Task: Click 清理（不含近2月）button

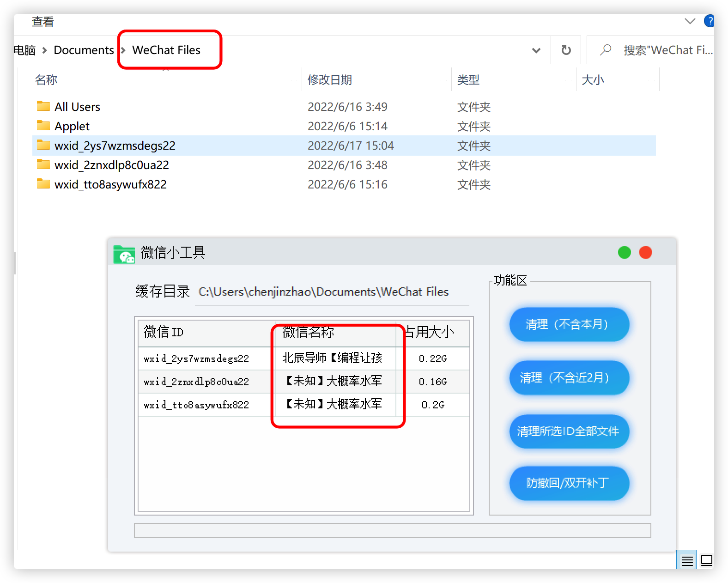Action: [569, 378]
